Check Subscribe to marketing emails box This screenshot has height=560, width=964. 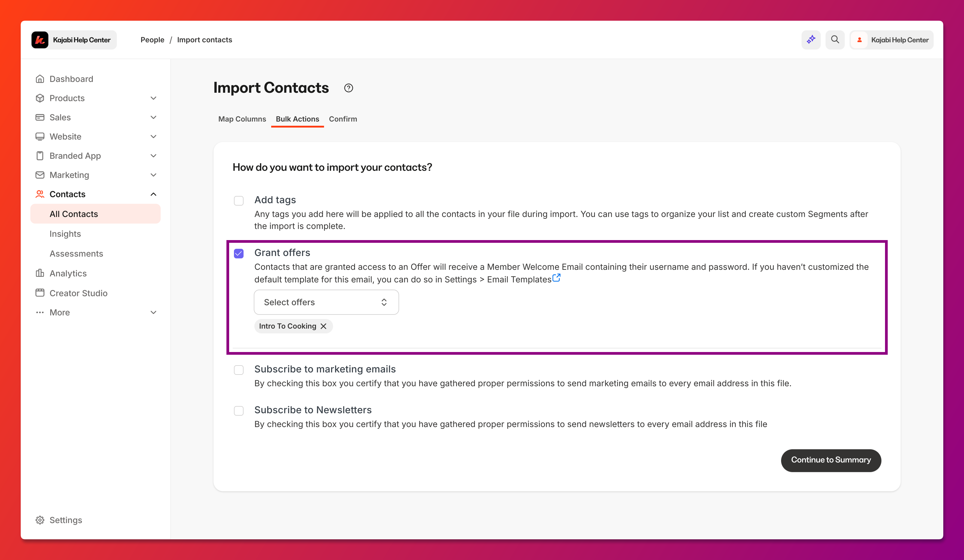(x=239, y=370)
